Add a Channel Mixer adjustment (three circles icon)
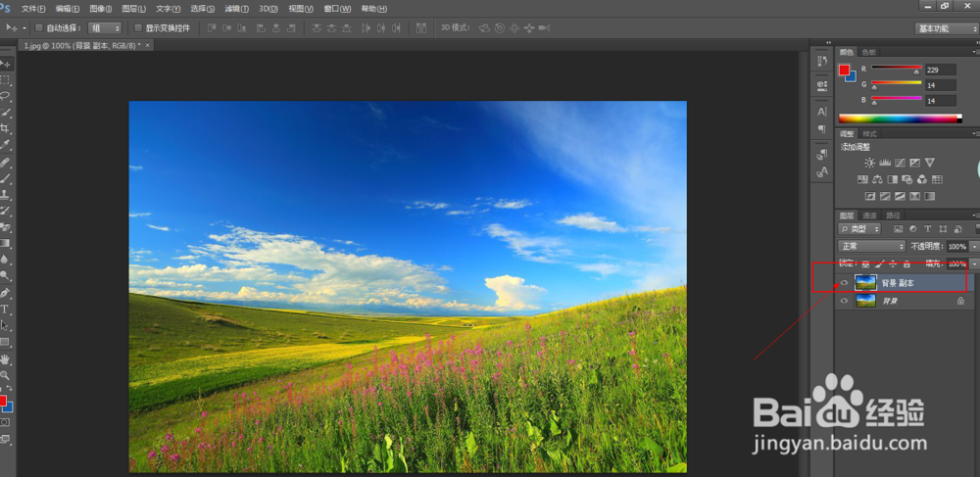Image resolution: width=980 pixels, height=477 pixels. [922, 179]
